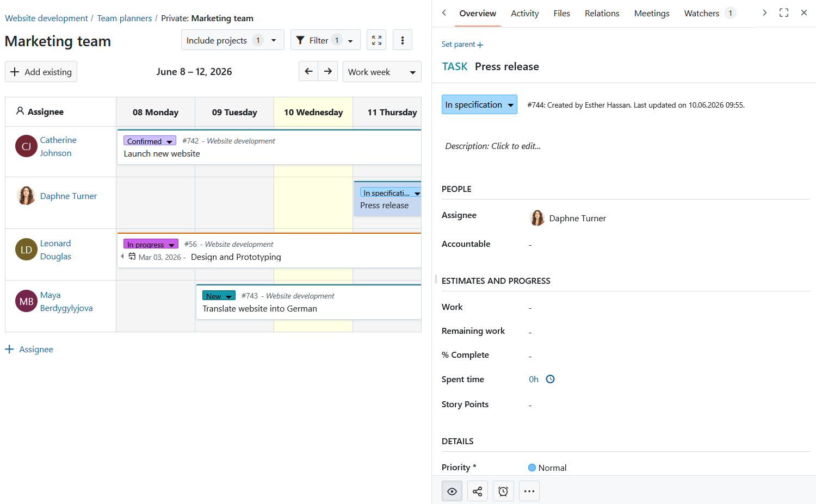This screenshot has height=504, width=816.
Task: Click the description field to edit
Action: pos(493,146)
